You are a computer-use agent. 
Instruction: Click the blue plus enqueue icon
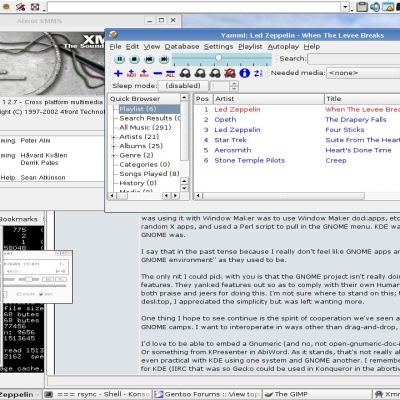point(118,73)
